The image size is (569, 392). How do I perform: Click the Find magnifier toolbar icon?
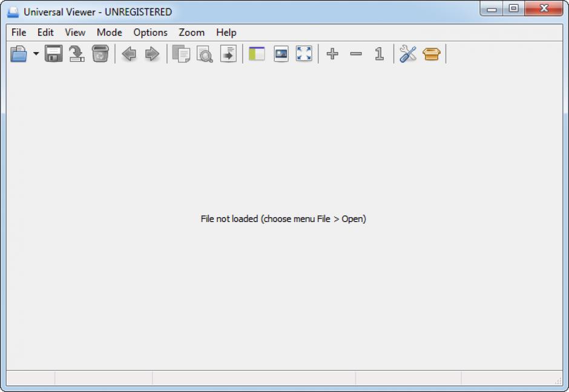(x=205, y=54)
